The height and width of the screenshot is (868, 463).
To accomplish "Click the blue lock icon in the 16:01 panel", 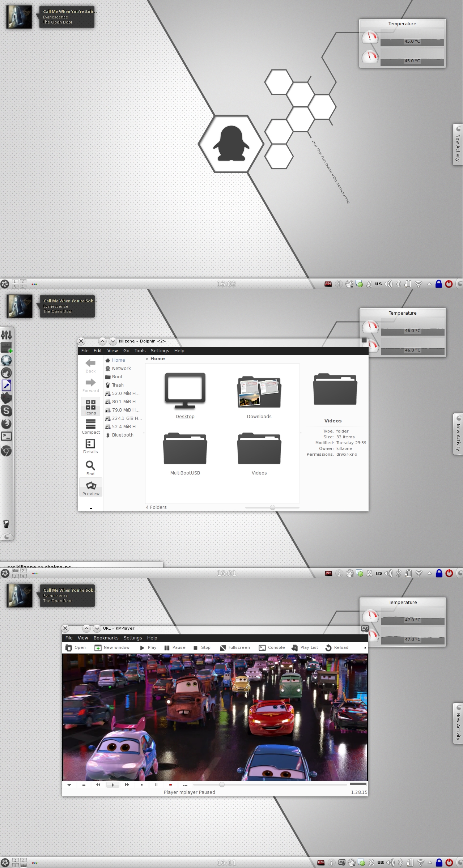I will coord(439,573).
